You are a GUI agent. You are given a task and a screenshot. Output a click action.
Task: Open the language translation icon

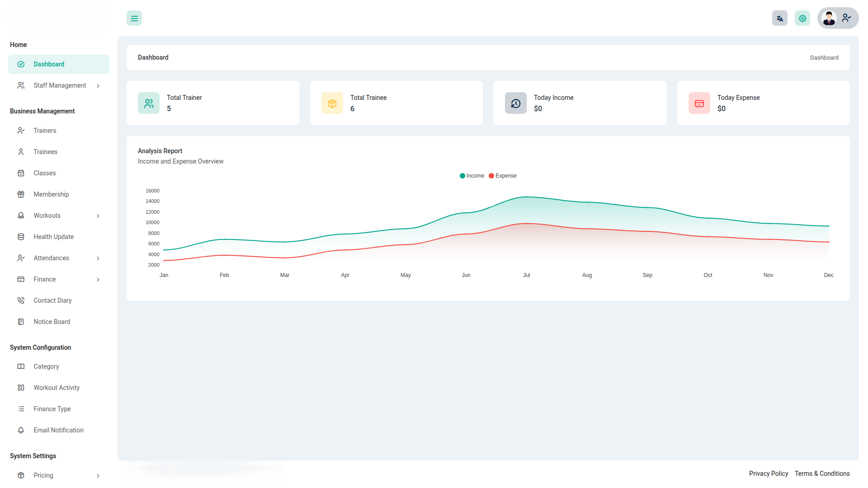pos(779,19)
